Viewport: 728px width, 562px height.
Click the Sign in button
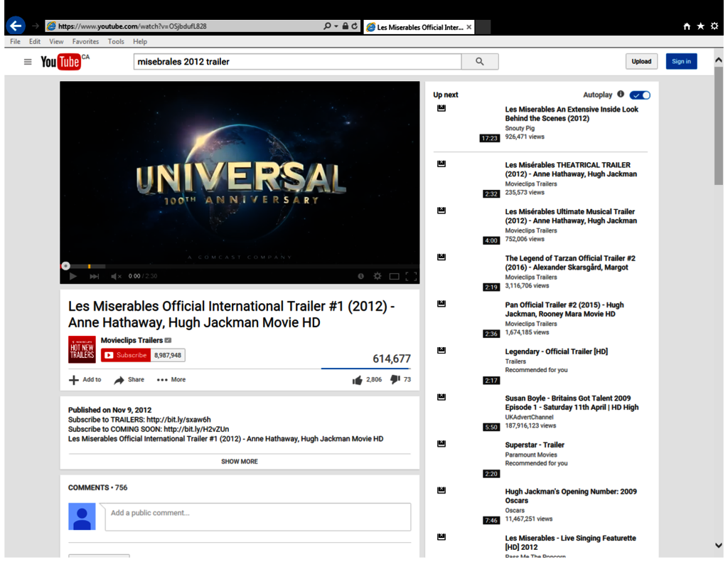click(x=681, y=61)
